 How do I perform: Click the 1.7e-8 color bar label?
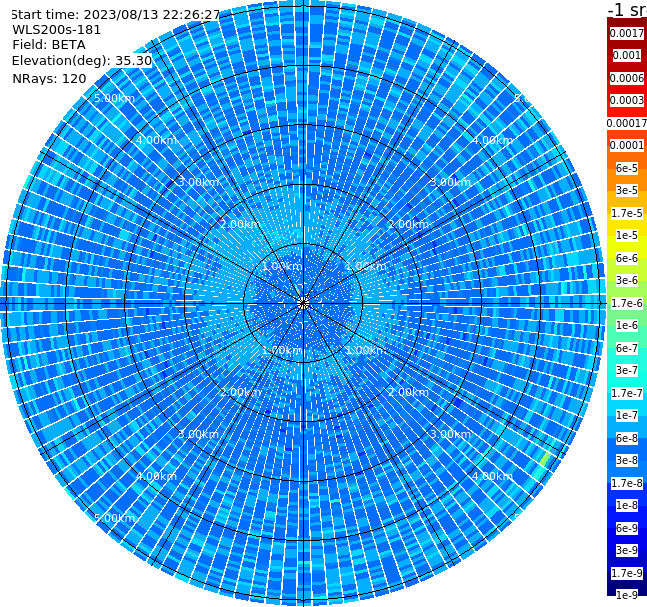coord(627,483)
